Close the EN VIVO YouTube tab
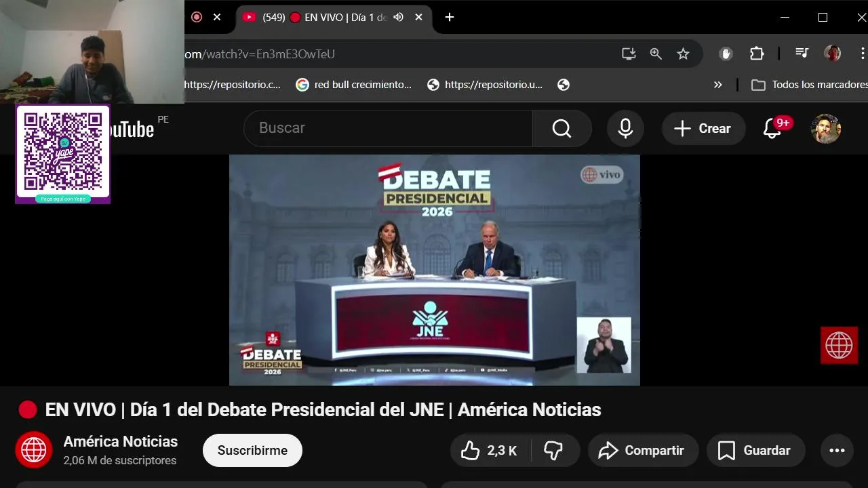This screenshot has width=868, height=488. point(419,18)
